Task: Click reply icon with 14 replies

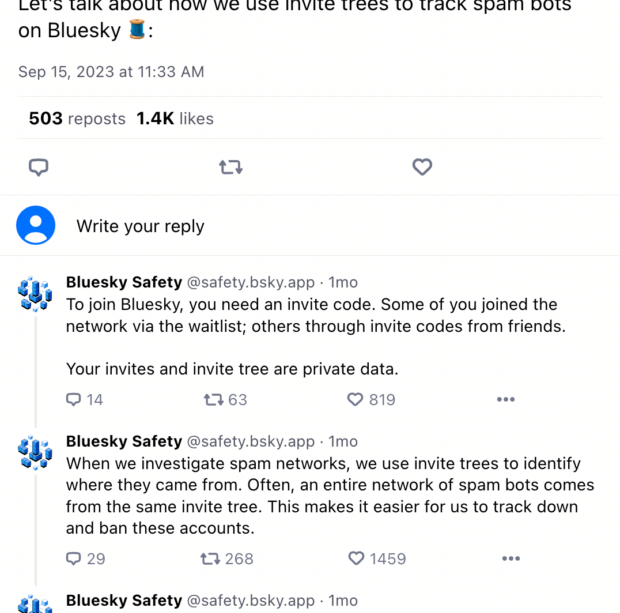Action: pyautogui.click(x=74, y=399)
